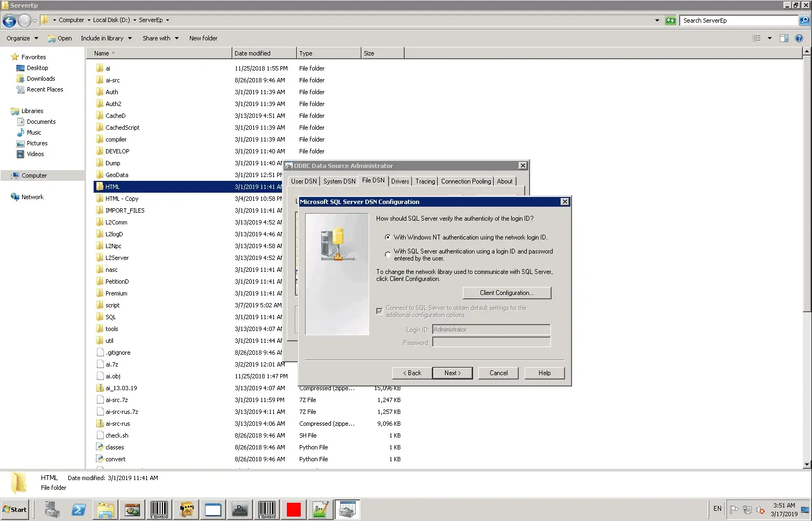The height and width of the screenshot is (521, 812).
Task: Click Cancel in DSN Configuration
Action: [x=498, y=373]
